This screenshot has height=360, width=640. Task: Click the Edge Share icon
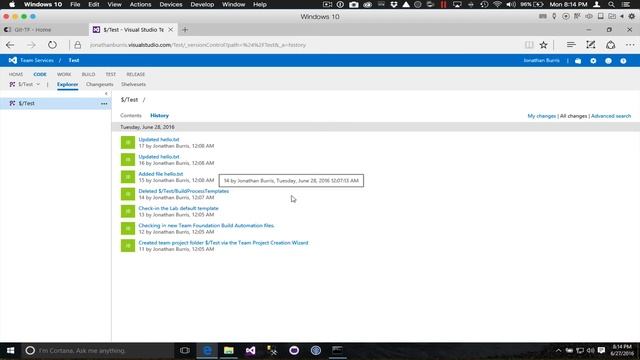tap(611, 45)
